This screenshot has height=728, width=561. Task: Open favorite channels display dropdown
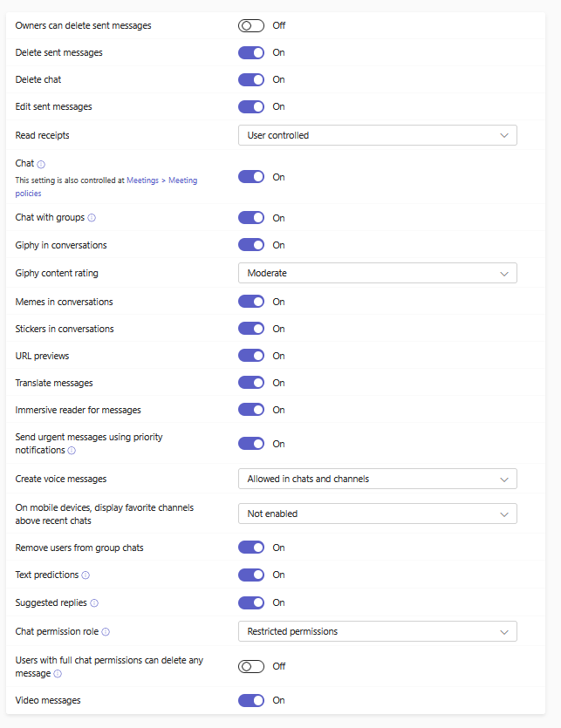(x=377, y=514)
